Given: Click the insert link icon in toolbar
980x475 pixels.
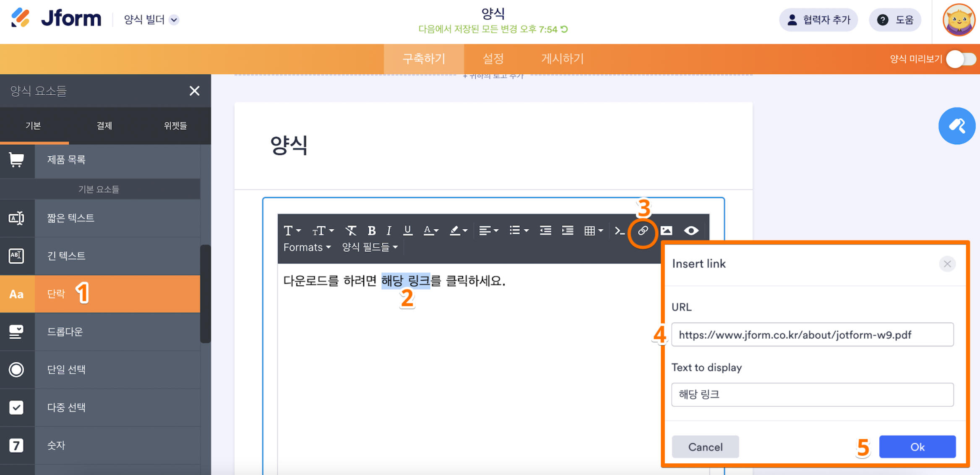Looking at the screenshot, I should 642,231.
